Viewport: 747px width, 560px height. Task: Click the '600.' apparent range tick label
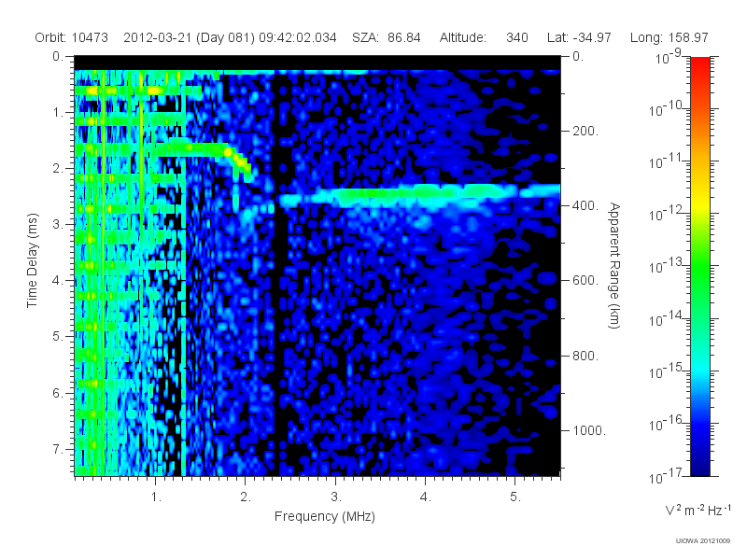click(x=585, y=281)
